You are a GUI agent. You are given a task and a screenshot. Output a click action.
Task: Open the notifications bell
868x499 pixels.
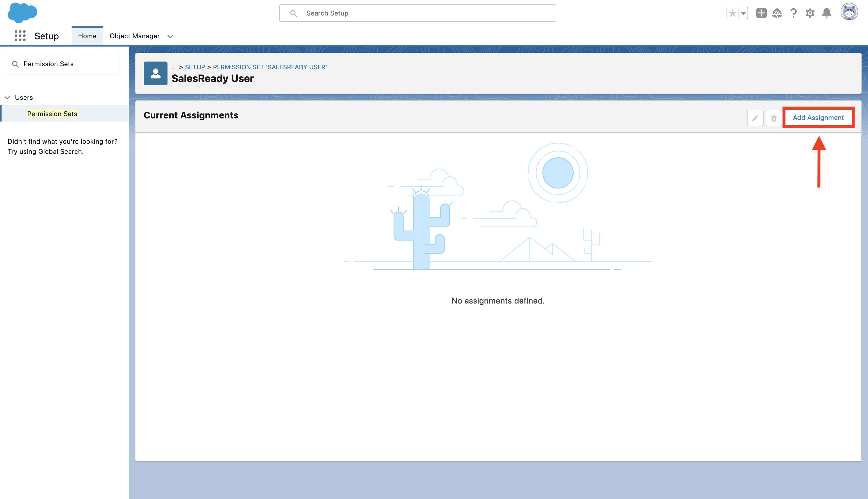point(827,13)
